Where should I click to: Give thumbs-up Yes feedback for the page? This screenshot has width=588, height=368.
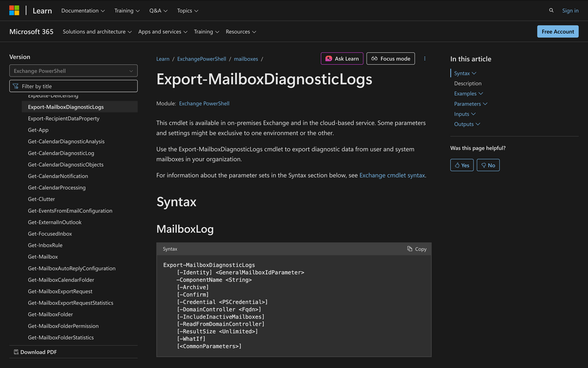click(x=462, y=165)
